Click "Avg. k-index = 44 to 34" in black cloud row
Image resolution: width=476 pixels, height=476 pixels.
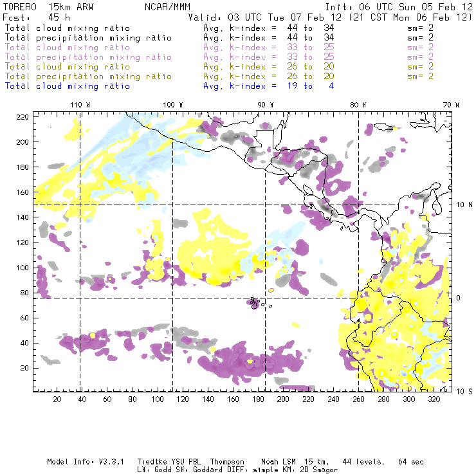pyautogui.click(x=269, y=28)
